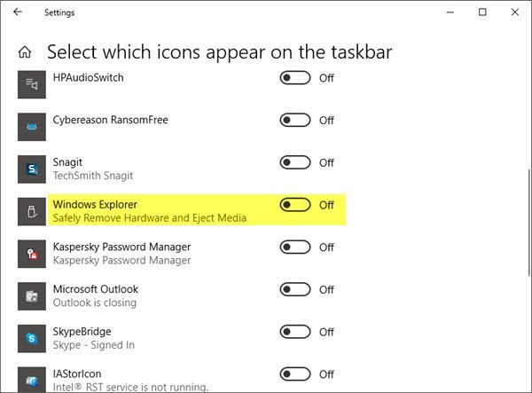The height and width of the screenshot is (393, 532).
Task: Click the Cybereason RansomFree icon
Action: (33, 127)
